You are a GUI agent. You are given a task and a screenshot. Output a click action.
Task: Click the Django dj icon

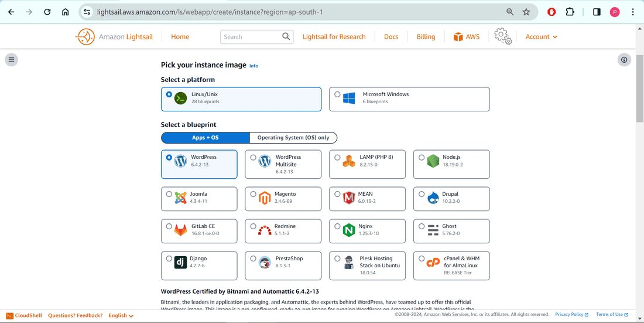point(181,262)
